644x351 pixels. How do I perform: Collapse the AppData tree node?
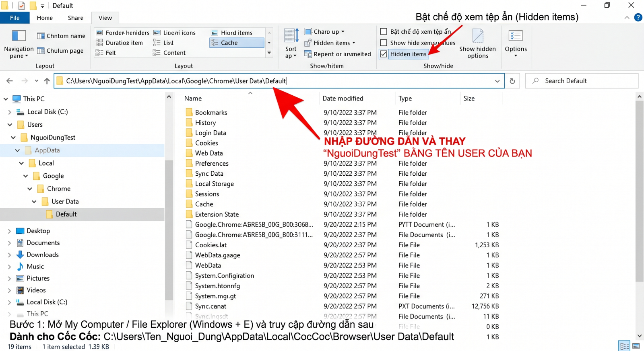coord(17,150)
